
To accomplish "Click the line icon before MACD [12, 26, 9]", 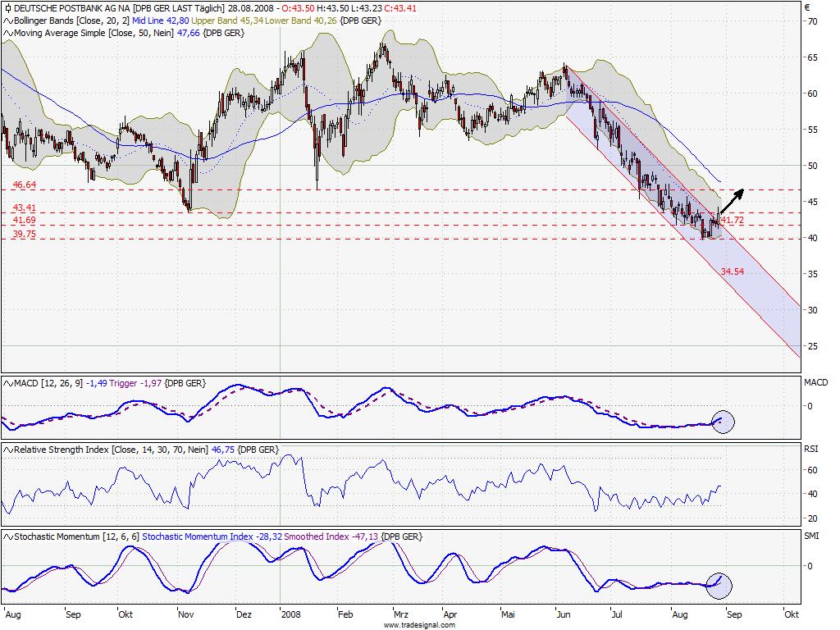I will tap(8, 384).
